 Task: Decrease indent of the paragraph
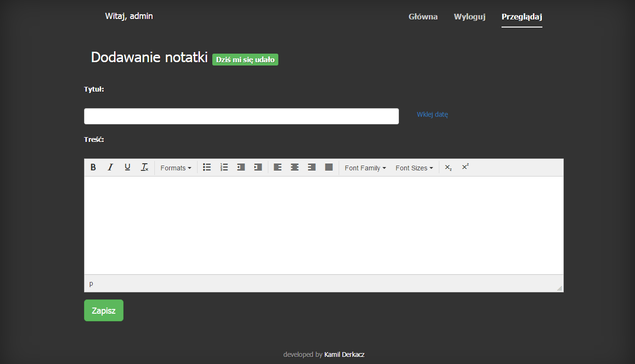241,168
